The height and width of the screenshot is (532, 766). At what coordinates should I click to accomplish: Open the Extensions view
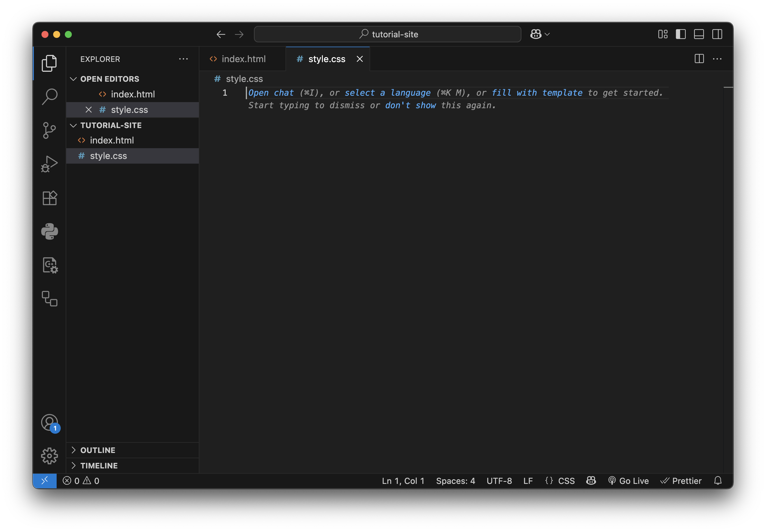49,198
